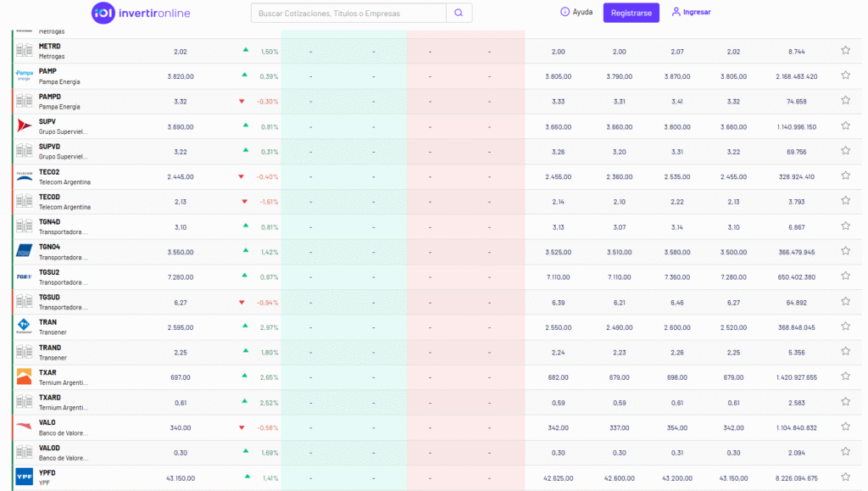
Task: Open the Ingresar login link
Action: (x=691, y=13)
